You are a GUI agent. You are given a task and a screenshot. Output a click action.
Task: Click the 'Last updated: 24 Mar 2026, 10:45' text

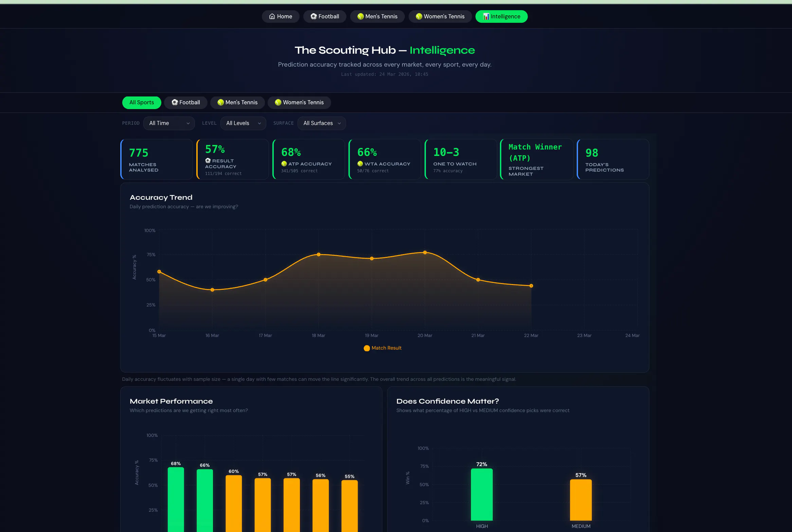[x=385, y=74]
